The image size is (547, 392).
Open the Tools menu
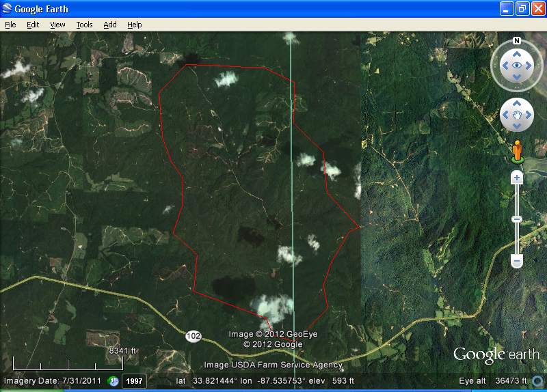click(x=84, y=25)
